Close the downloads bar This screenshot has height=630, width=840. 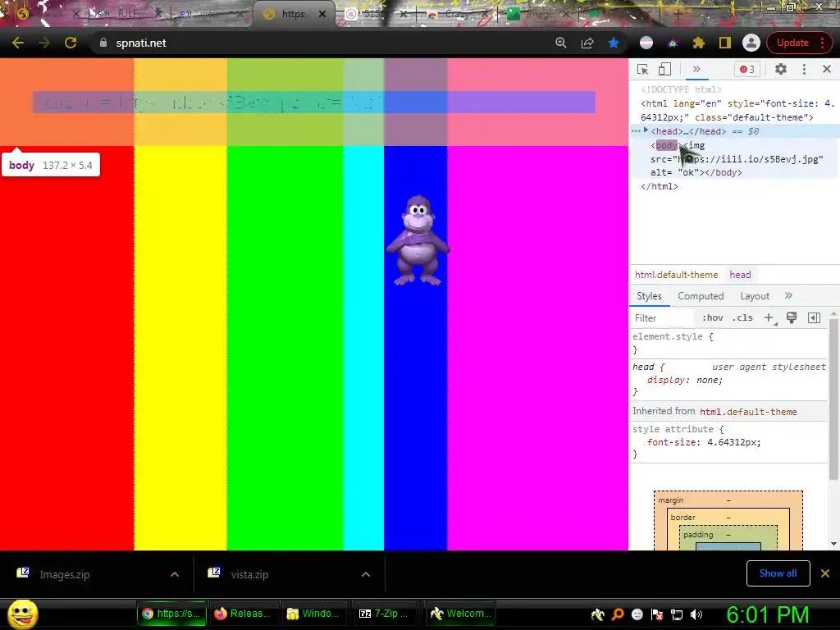[x=825, y=573]
